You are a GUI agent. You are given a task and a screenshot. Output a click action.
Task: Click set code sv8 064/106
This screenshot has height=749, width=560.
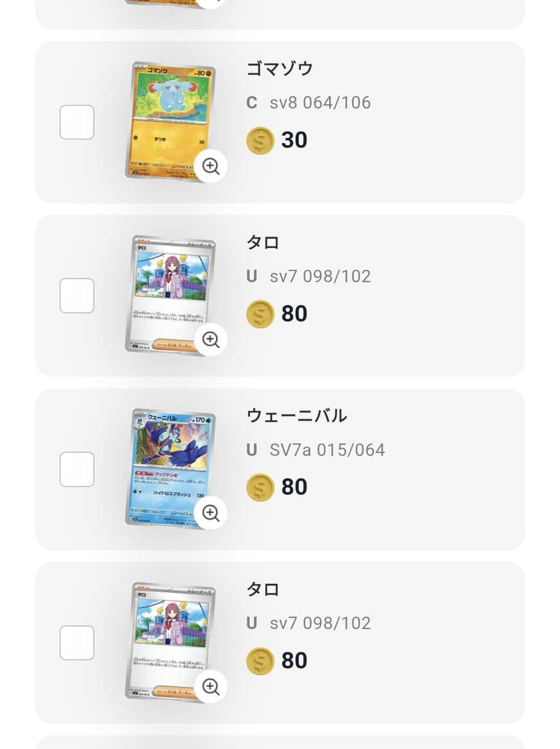[320, 102]
